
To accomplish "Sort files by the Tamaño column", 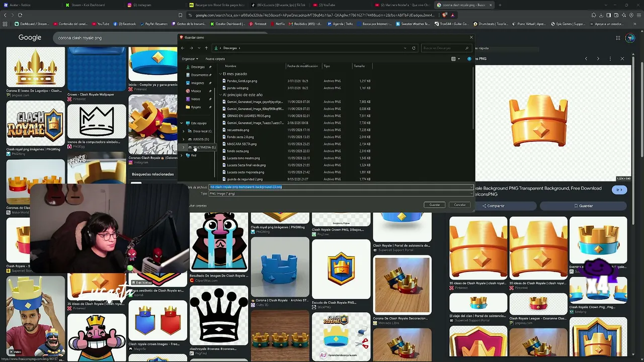I will point(359,66).
